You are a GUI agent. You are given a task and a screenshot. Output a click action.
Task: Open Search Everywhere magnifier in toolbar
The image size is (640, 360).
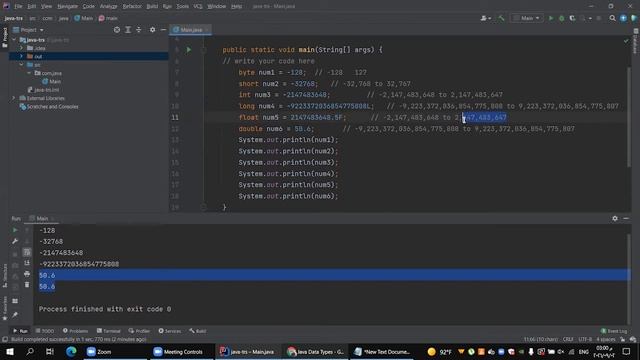coord(612,18)
